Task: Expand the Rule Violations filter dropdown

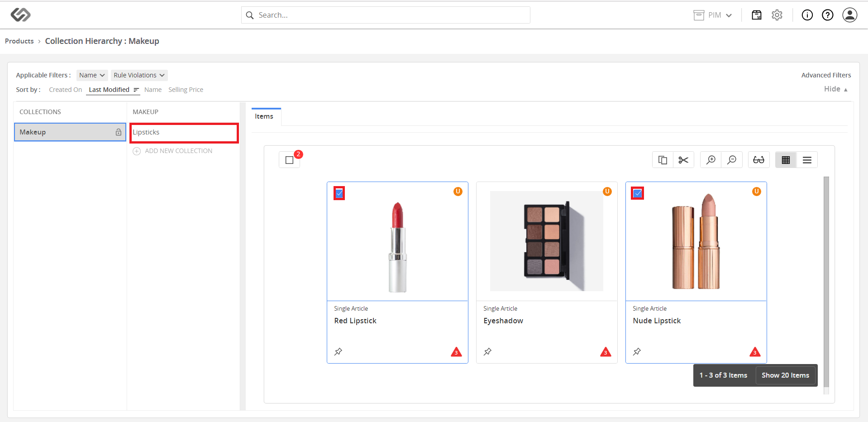Action: tap(139, 75)
